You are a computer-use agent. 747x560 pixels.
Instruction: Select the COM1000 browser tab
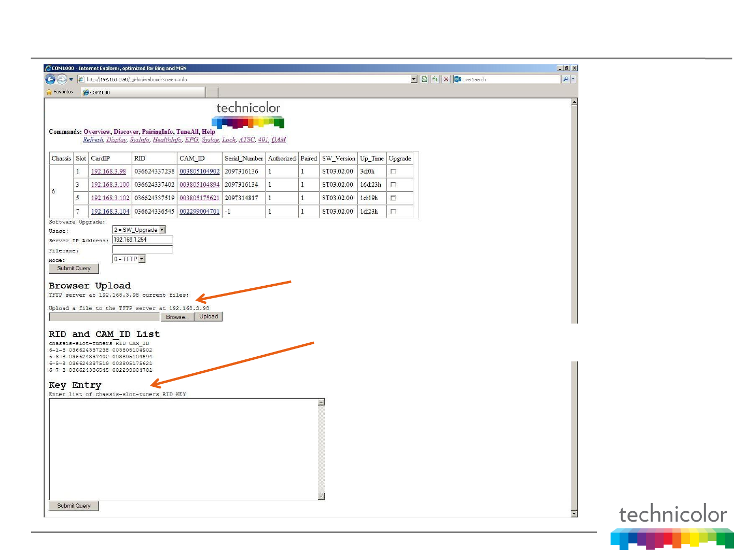143,92
